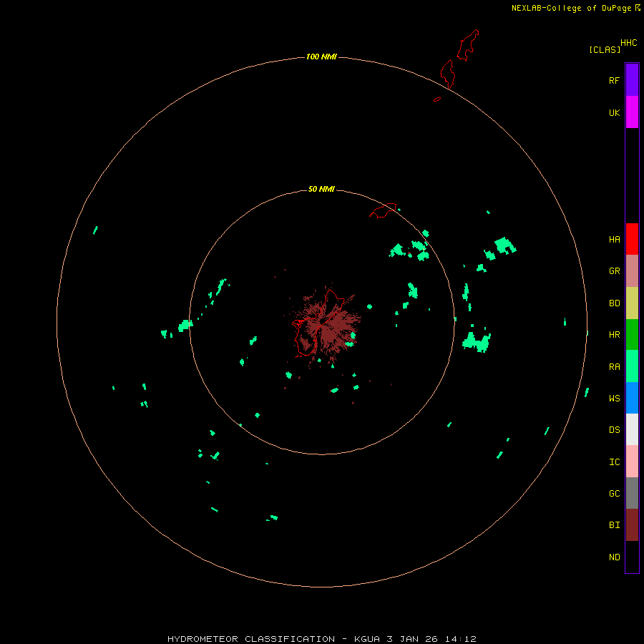
Task: Click the 'KGUA' station identifier
Action: [x=367, y=639]
